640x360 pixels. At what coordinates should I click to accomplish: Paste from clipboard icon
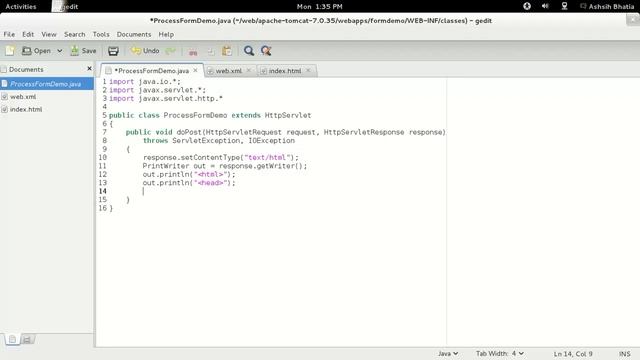pyautogui.click(x=227, y=51)
